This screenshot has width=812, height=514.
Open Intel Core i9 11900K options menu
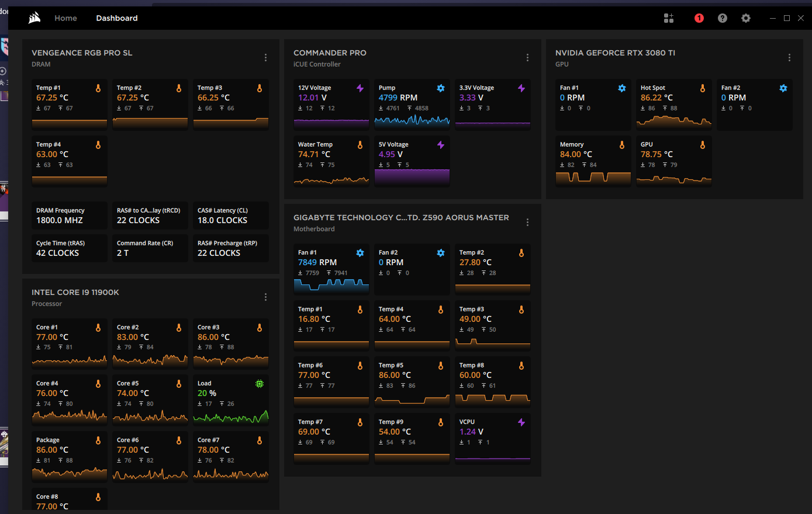coord(265,297)
